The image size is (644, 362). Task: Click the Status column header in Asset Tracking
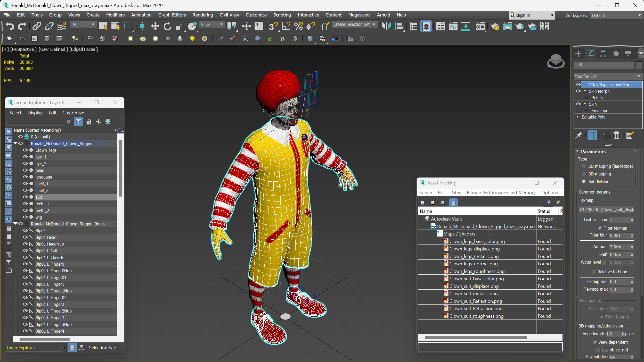tap(547, 211)
